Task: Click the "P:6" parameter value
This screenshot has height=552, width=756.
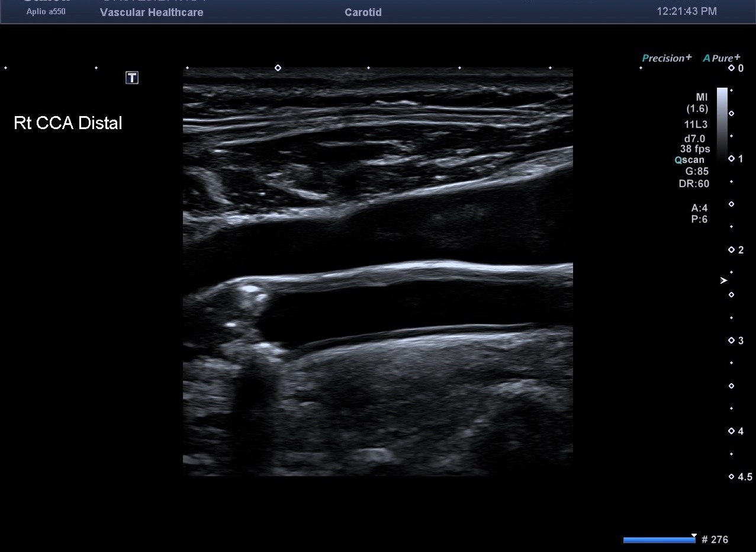Action: 699,219
